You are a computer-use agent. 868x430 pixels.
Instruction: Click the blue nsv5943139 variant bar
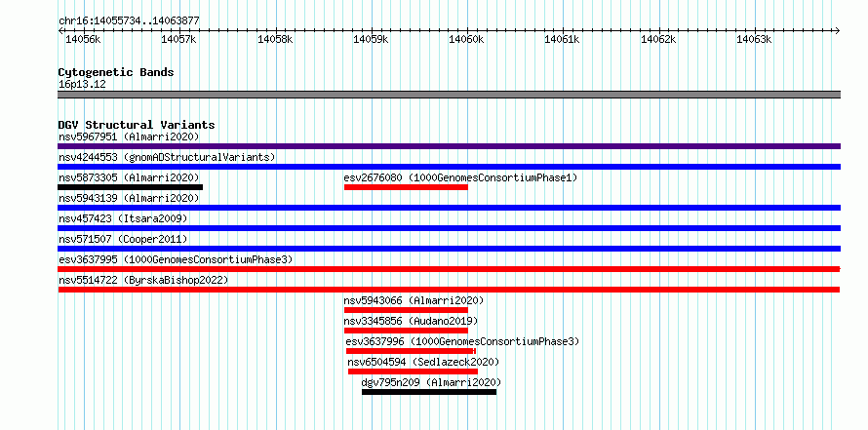[x=449, y=208]
